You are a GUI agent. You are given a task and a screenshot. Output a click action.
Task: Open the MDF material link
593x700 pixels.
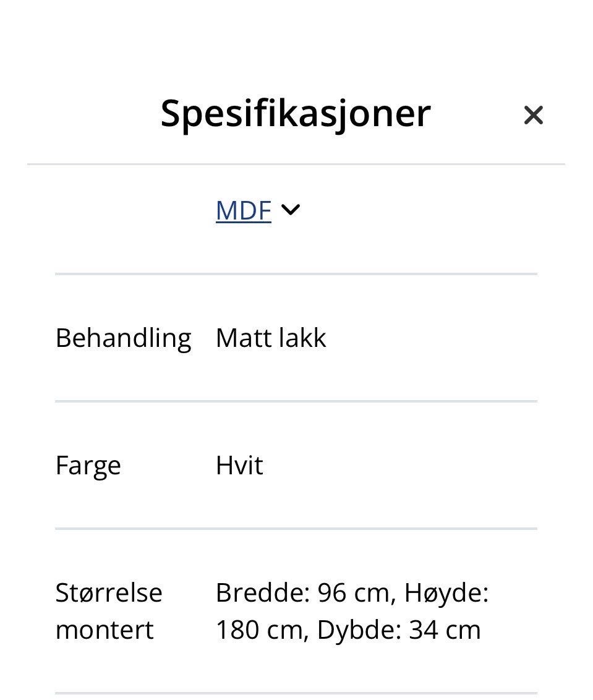tap(243, 210)
